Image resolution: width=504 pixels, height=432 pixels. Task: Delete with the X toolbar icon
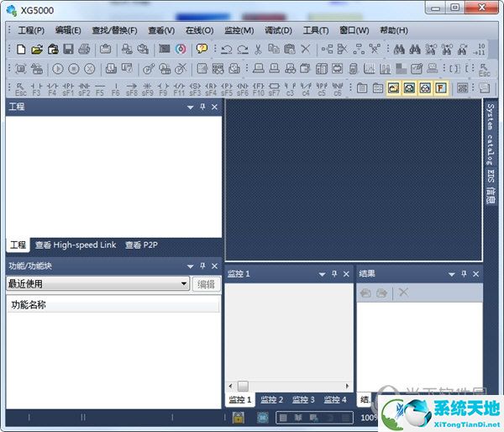pyautogui.click(x=306, y=50)
